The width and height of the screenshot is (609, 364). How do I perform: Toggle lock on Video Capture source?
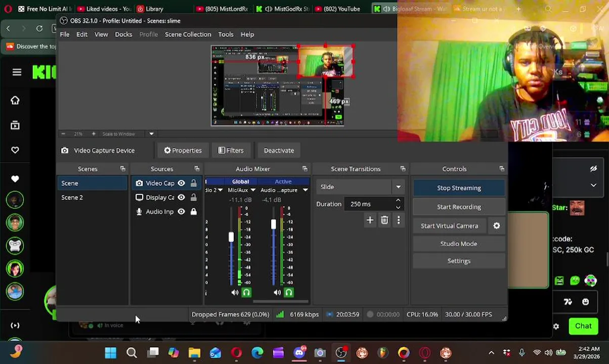coord(193,183)
